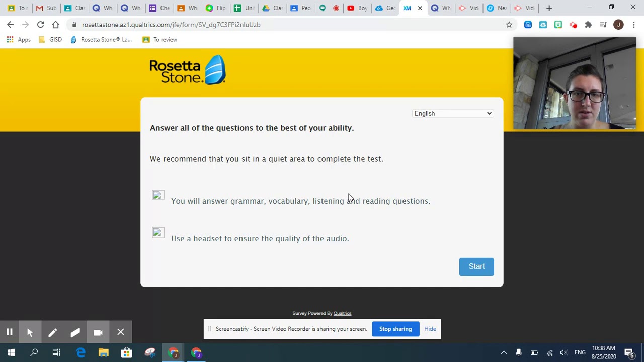This screenshot has height=362, width=644.
Task: Open the Chrome three-dot menu
Action: 634,24
